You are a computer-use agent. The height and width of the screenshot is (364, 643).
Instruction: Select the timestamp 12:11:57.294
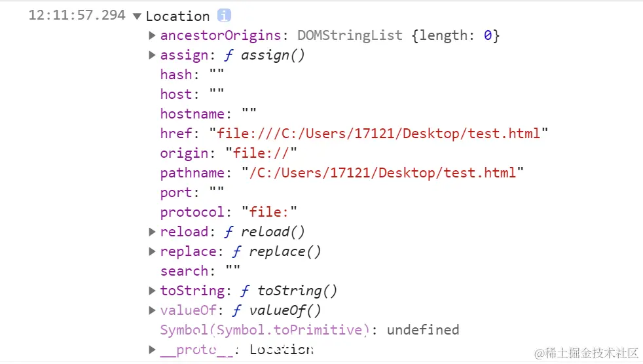[77, 15]
